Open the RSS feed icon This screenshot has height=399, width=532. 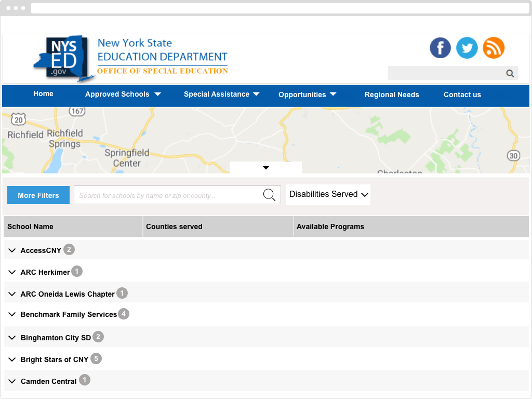pos(494,48)
